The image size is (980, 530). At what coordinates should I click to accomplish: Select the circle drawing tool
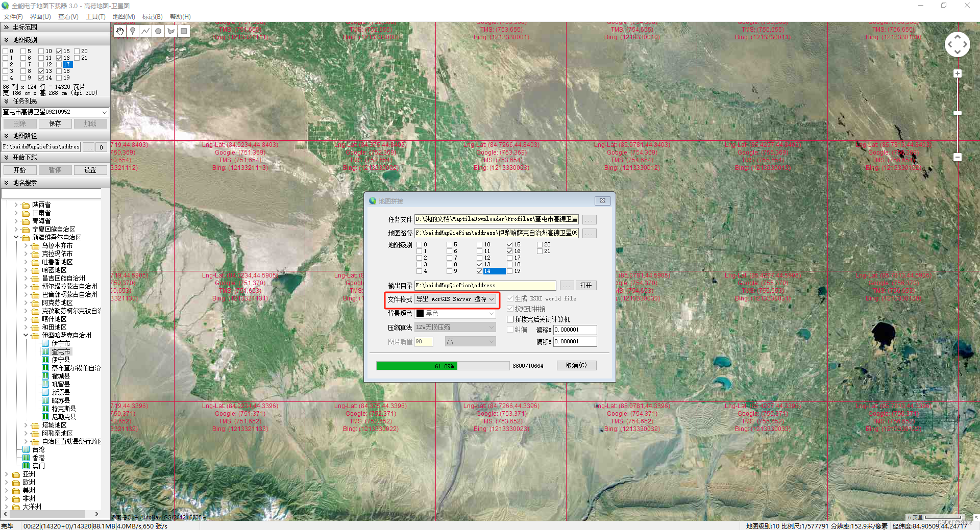(158, 31)
